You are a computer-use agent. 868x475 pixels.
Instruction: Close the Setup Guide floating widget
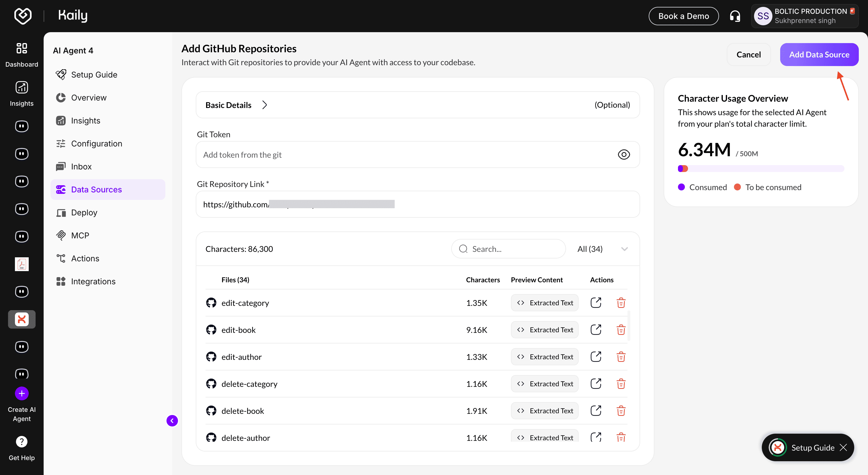click(843, 447)
